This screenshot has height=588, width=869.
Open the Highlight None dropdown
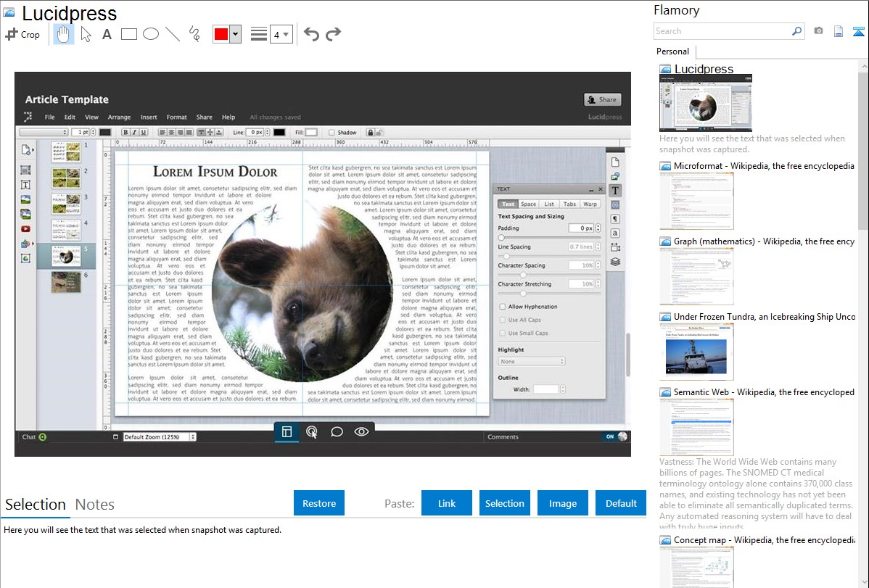coord(532,361)
